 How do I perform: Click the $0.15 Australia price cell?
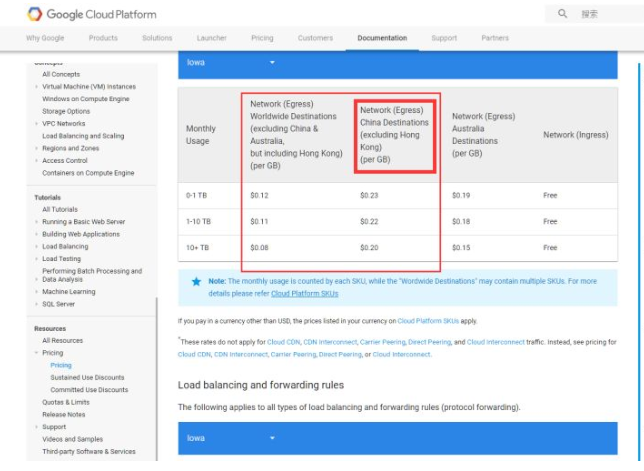[x=461, y=248]
